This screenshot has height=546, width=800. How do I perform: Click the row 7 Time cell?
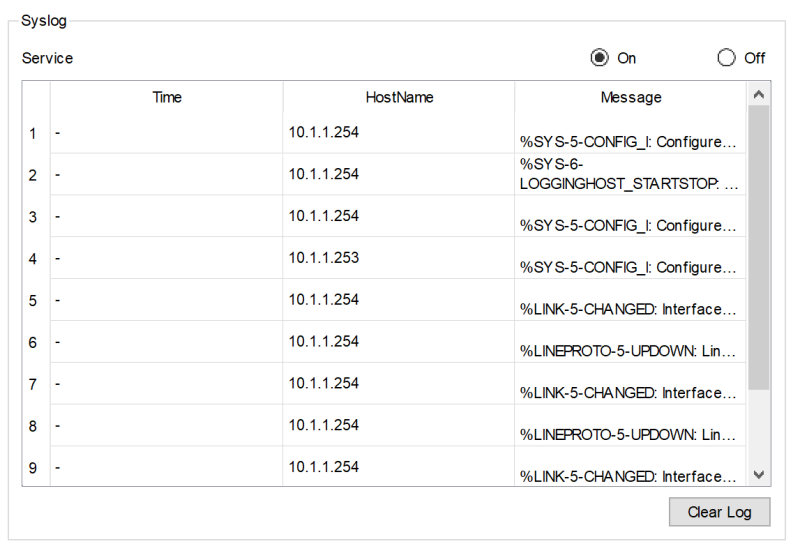click(x=167, y=384)
